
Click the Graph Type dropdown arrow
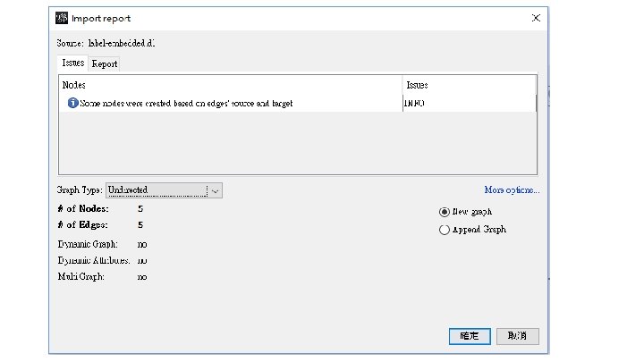(216, 189)
